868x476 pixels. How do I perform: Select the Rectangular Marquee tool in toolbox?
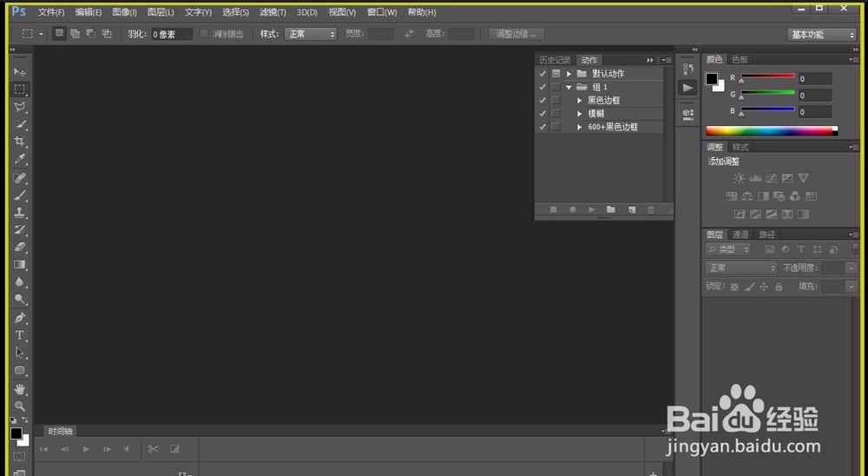click(x=20, y=89)
